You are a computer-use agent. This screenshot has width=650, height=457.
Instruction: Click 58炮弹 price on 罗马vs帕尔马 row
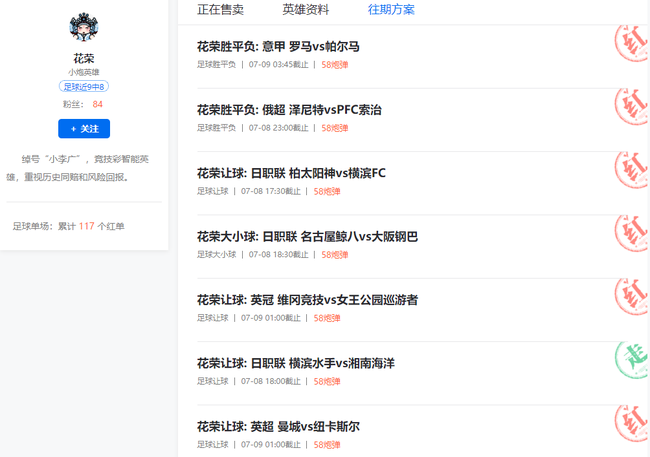point(335,65)
